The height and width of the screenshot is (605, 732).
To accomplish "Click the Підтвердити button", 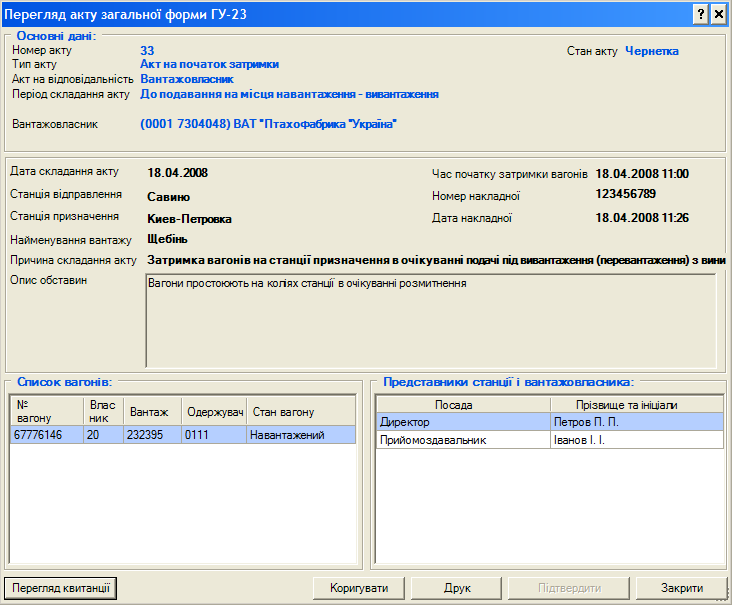I will pos(569,588).
